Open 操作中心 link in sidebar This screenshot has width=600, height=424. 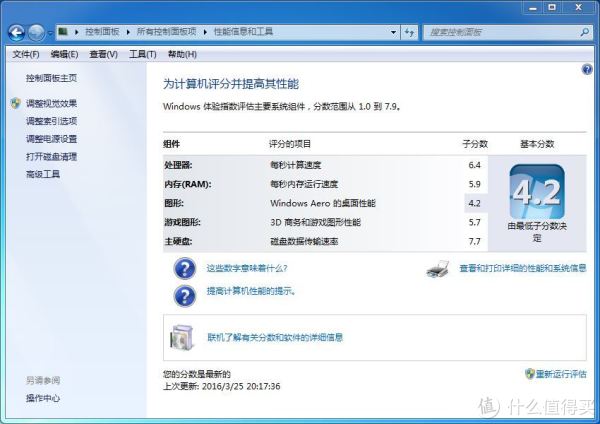click(43, 398)
